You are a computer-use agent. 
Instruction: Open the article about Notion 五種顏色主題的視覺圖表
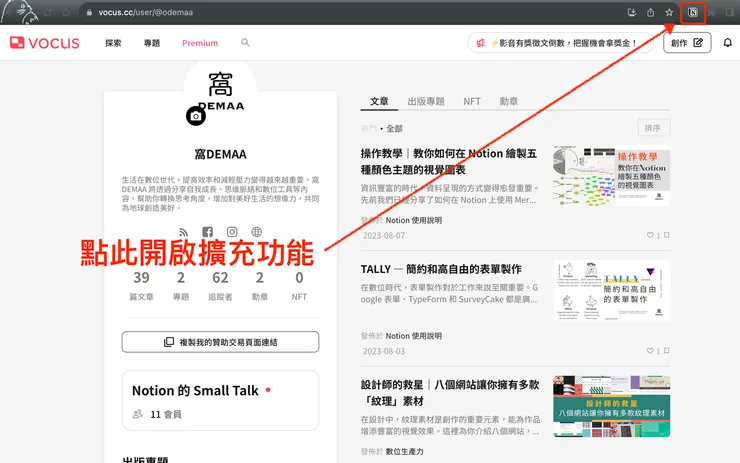pyautogui.click(x=449, y=161)
